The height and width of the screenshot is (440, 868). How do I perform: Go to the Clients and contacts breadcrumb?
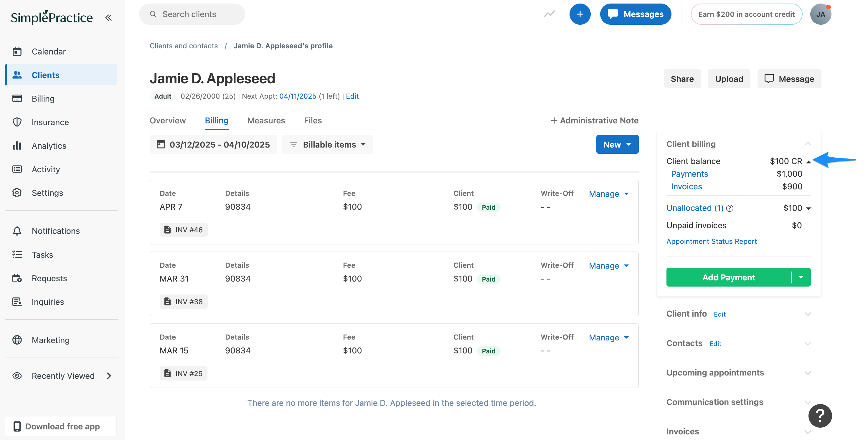point(184,46)
